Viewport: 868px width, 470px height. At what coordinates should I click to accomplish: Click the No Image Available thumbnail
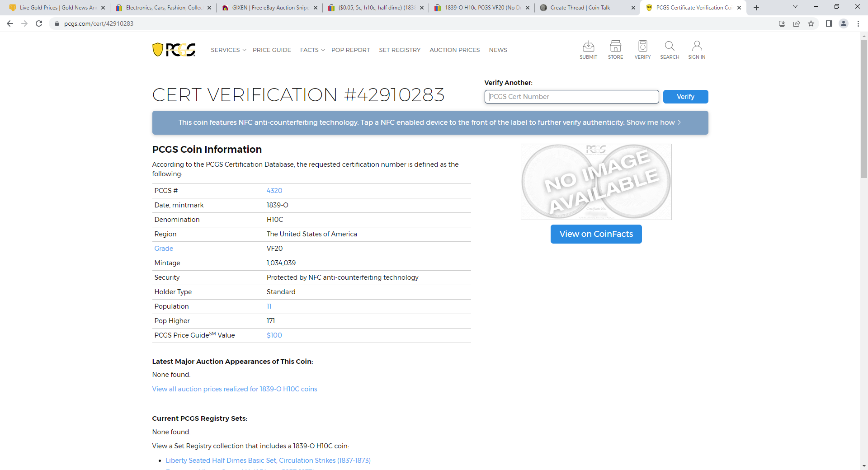596,182
